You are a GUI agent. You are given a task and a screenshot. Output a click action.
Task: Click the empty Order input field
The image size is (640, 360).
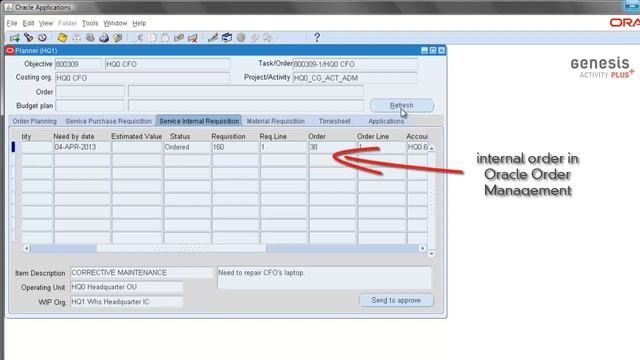(x=90, y=91)
